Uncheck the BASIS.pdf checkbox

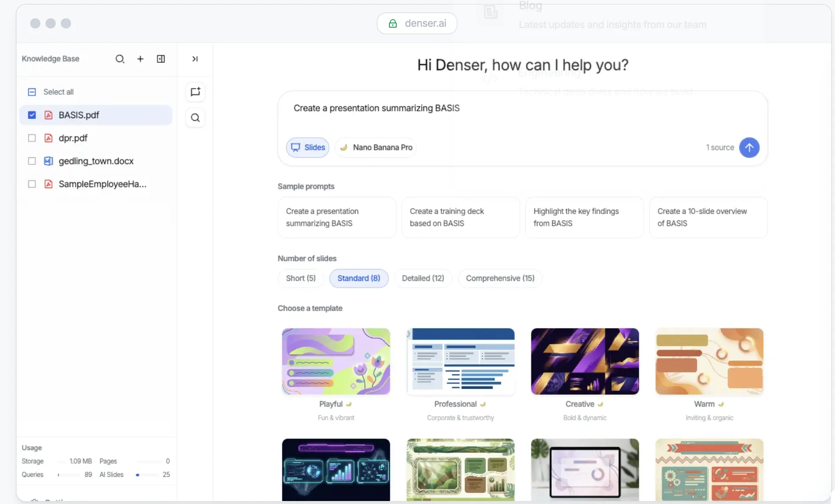click(x=32, y=115)
